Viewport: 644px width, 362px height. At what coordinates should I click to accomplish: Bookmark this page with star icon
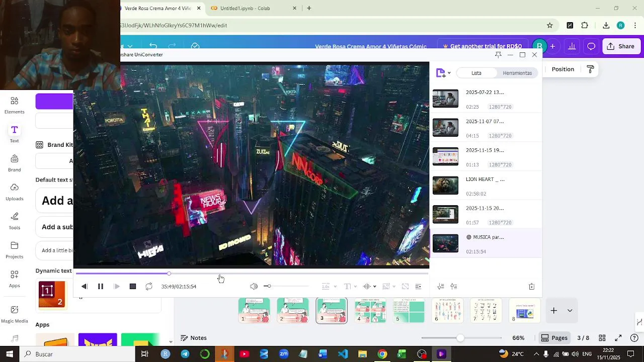pos(550,26)
